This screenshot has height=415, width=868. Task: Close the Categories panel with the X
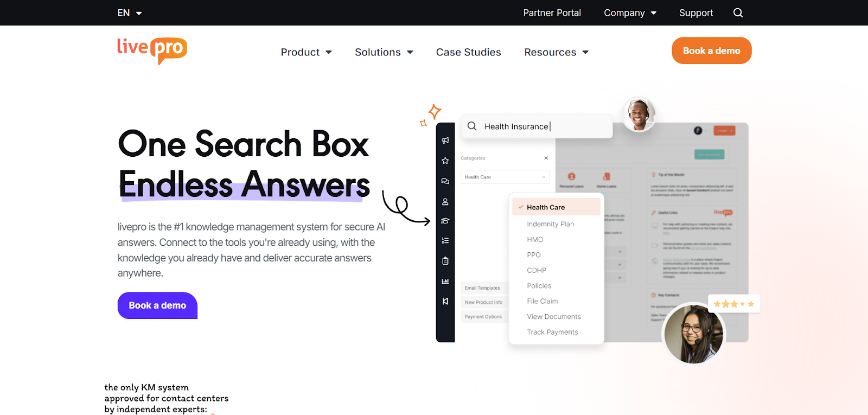(x=546, y=158)
